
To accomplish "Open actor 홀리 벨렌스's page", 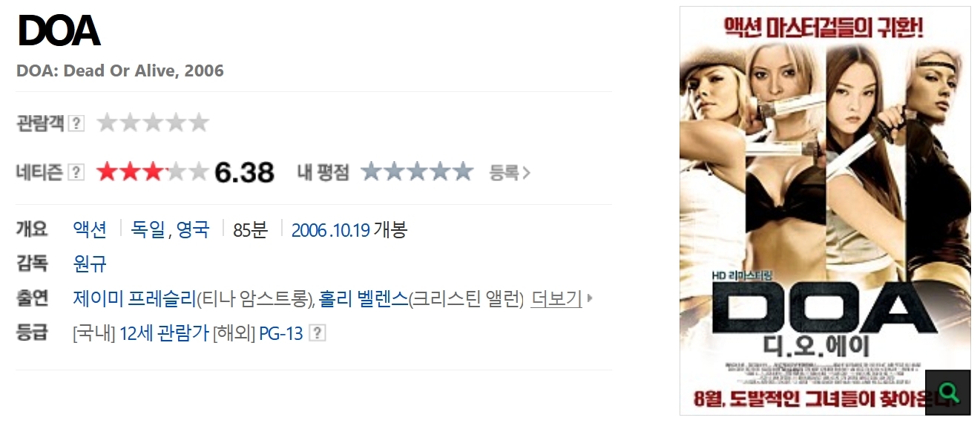I will (364, 299).
